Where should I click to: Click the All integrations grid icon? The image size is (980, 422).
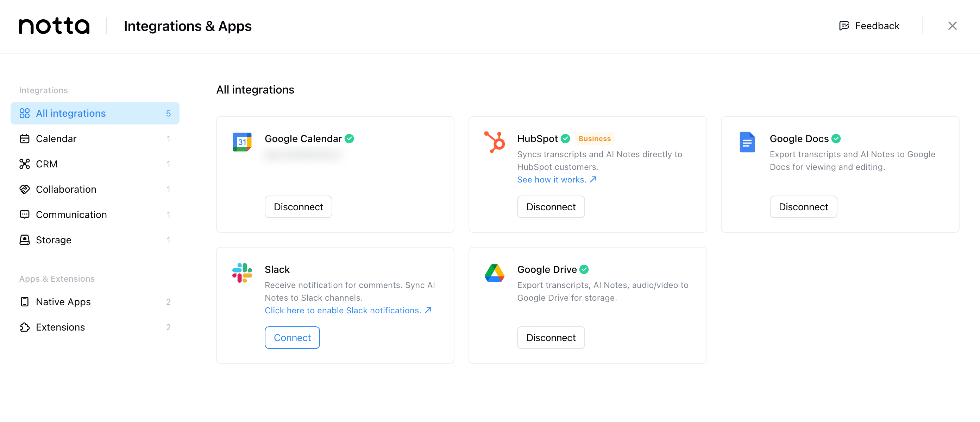tap(24, 113)
